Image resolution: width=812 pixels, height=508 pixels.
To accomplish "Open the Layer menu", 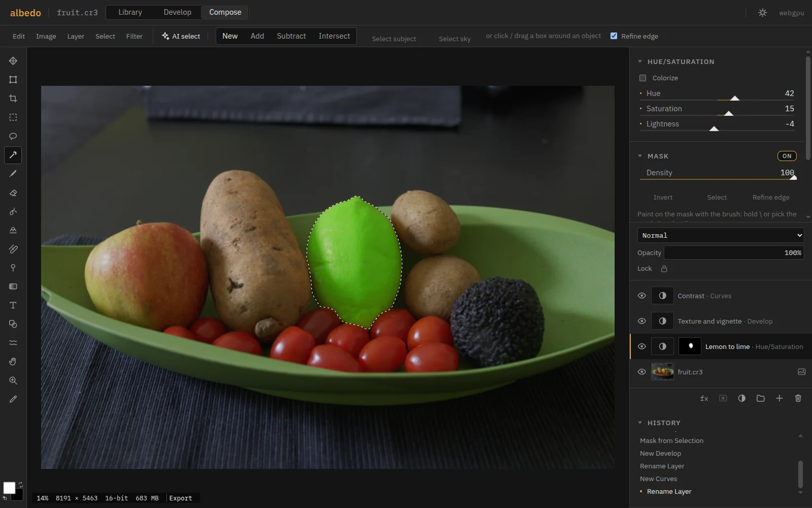I will pyautogui.click(x=76, y=36).
